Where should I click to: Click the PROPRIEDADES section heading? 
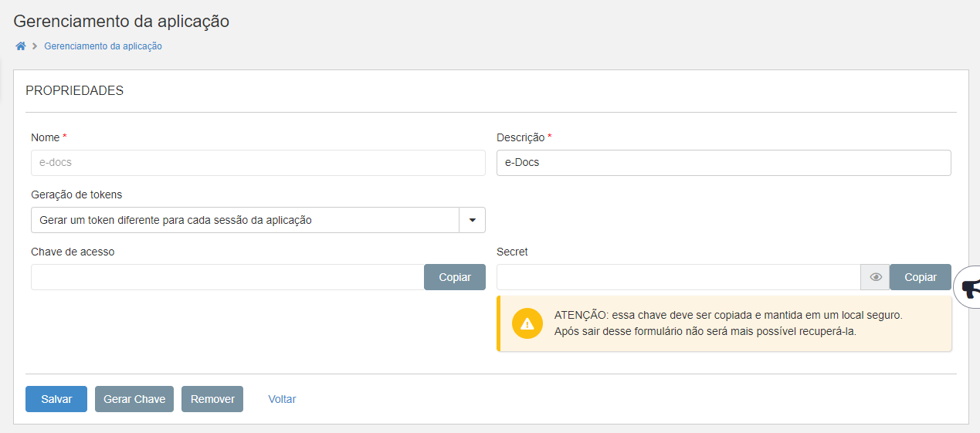click(x=75, y=91)
